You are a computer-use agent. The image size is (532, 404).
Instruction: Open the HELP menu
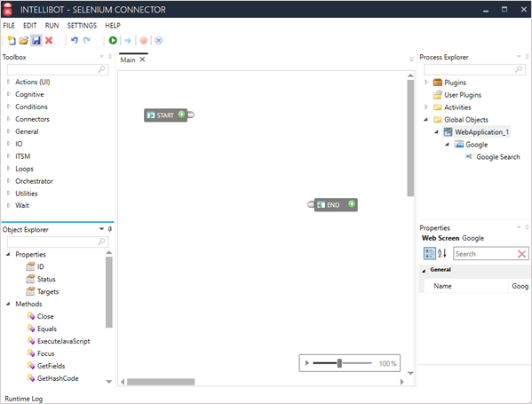(113, 26)
